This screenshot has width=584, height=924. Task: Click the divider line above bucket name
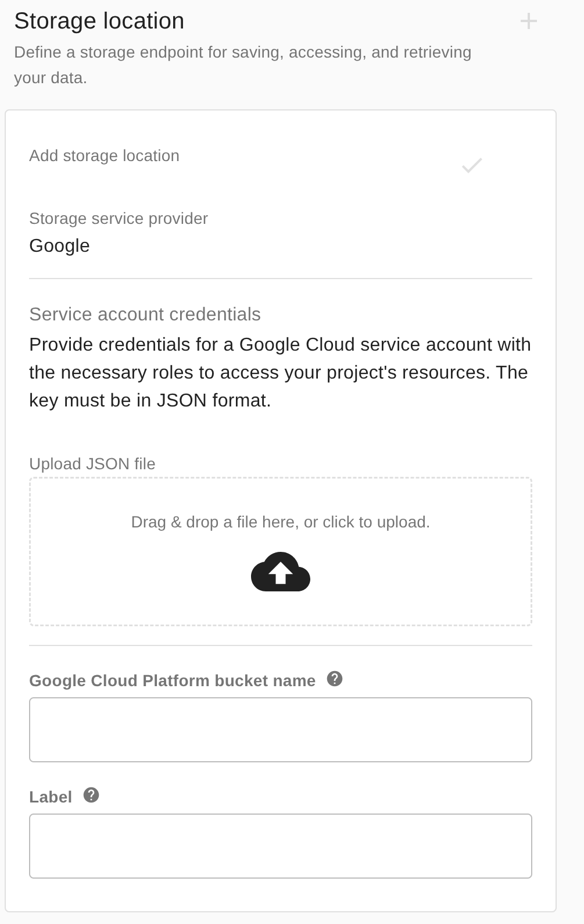pyautogui.click(x=281, y=645)
